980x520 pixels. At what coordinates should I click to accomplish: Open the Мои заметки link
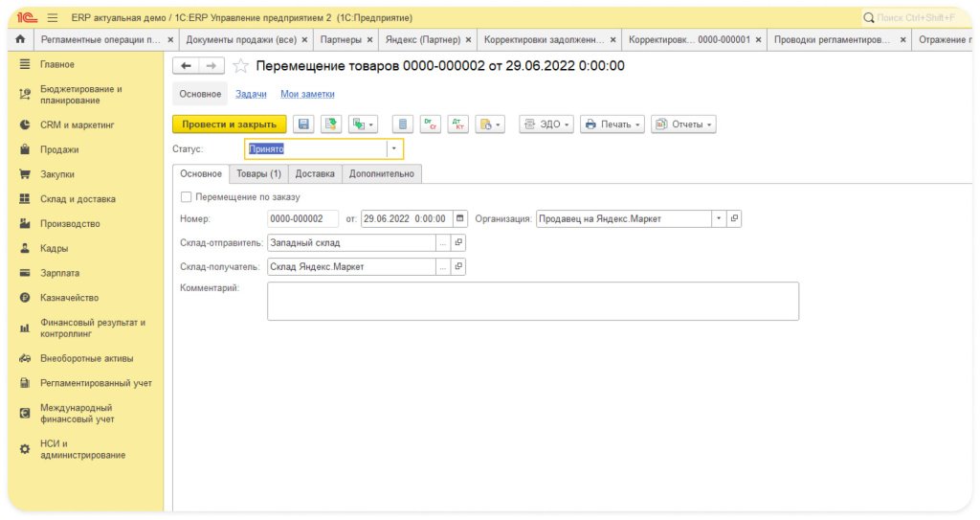307,94
